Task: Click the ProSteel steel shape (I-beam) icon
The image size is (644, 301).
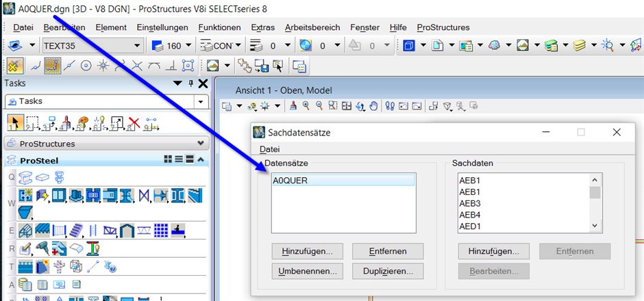Action: 26,177
